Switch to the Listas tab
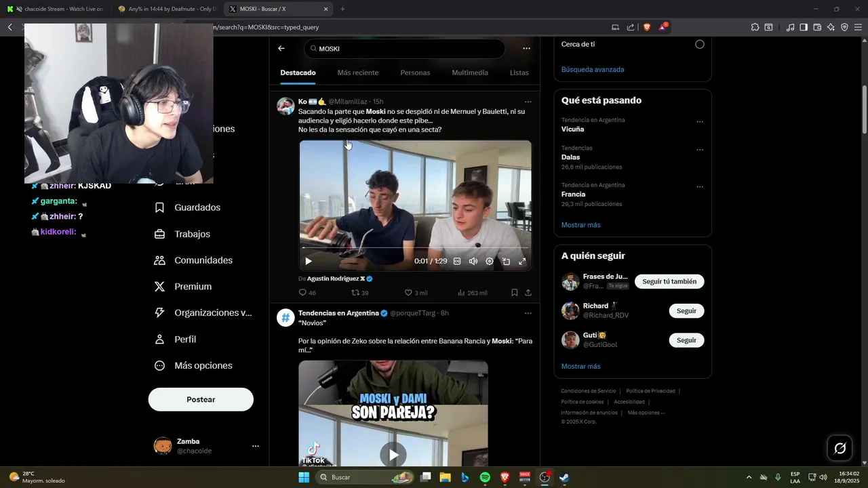 click(x=519, y=73)
